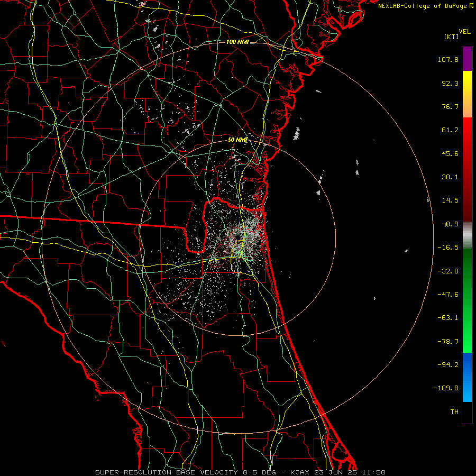
Task: Click the 61.2 velocity legend value
Action: click(450, 130)
